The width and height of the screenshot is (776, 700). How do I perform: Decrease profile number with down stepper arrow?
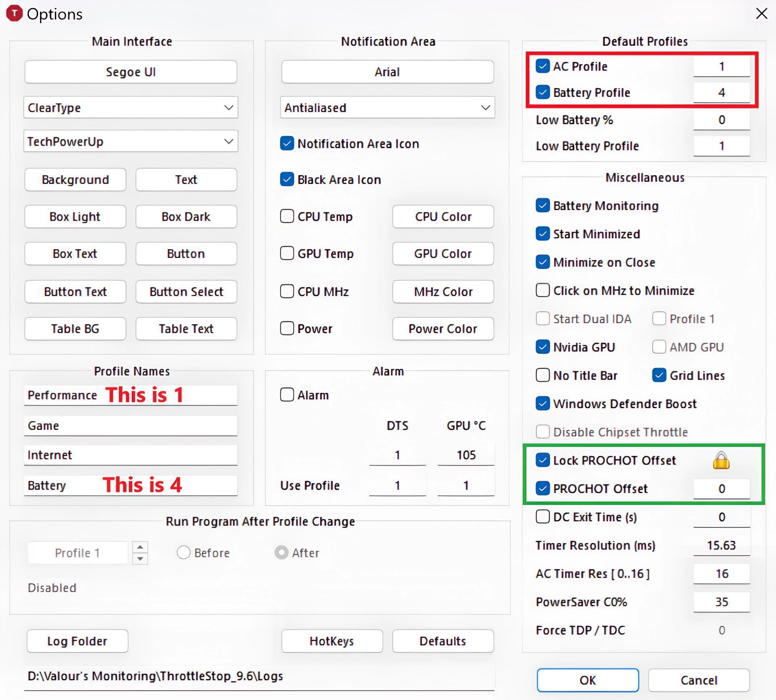[x=140, y=558]
